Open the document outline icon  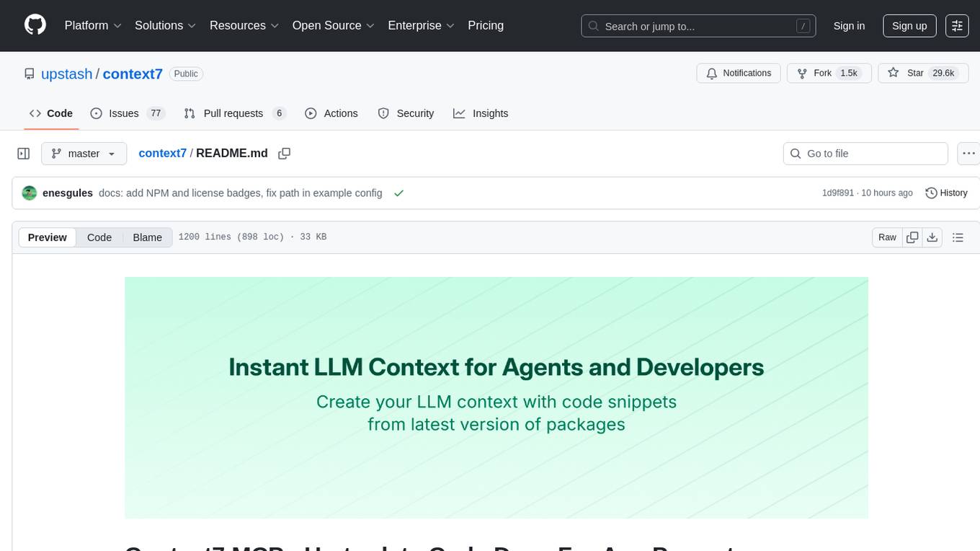(x=958, y=237)
